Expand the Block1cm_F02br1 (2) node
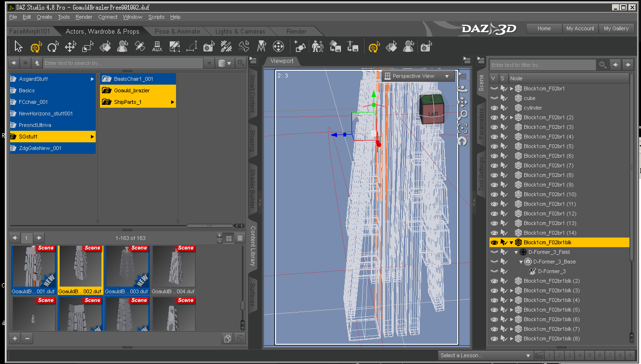Viewport: 641px width, 364px height. 512,117
